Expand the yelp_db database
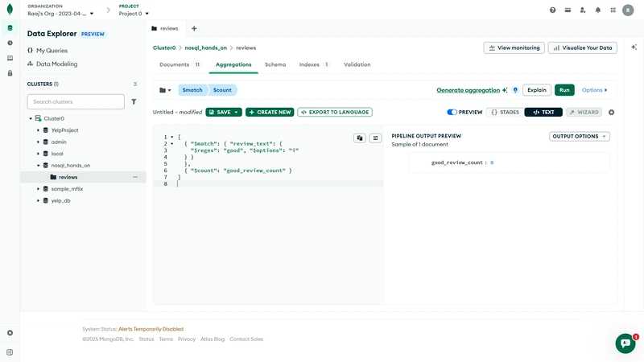 [x=38, y=200]
